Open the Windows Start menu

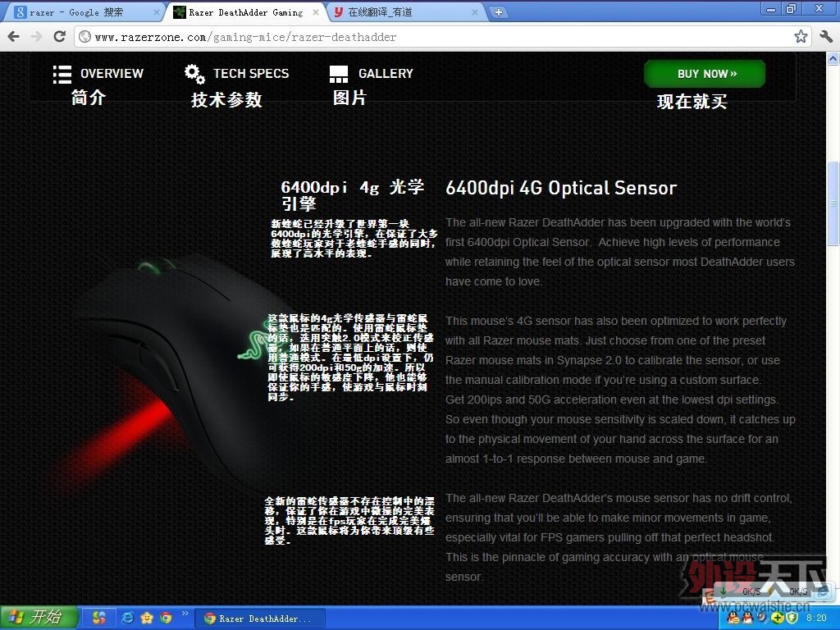39,618
